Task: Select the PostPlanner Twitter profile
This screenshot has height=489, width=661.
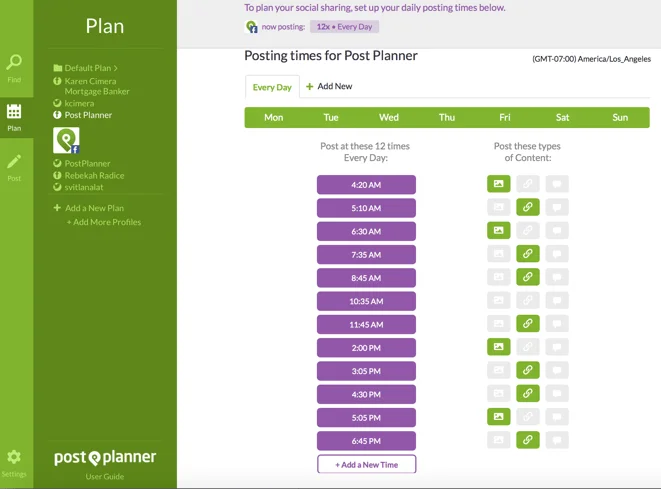Action: click(82, 164)
